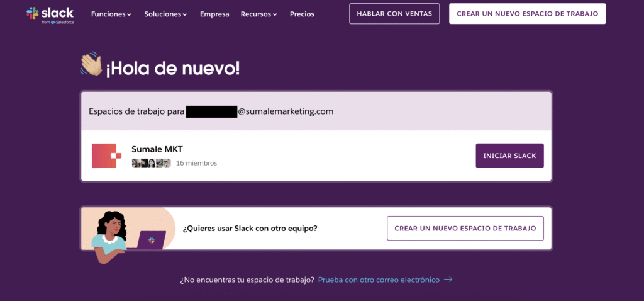Click the waving hand emoji

(x=91, y=64)
